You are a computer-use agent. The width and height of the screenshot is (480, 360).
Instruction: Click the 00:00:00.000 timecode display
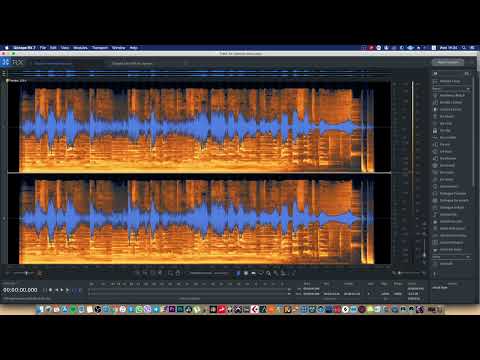[x=20, y=290]
